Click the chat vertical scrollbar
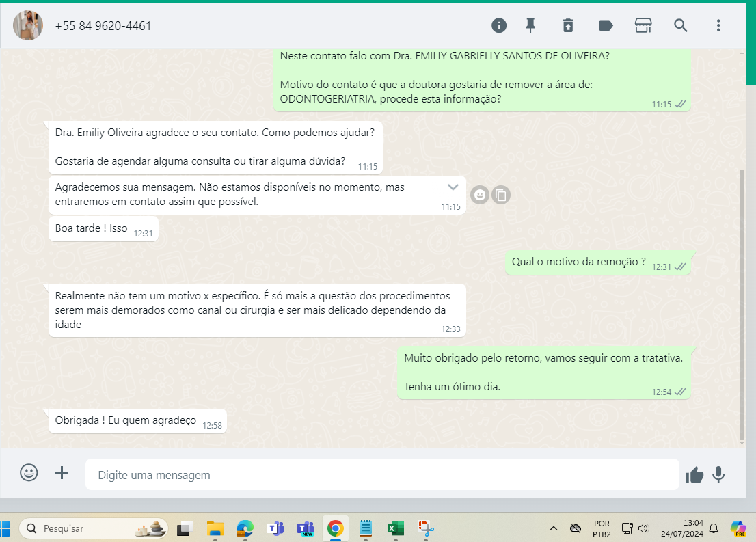Screen dimensions: 756x542 coord(742,303)
